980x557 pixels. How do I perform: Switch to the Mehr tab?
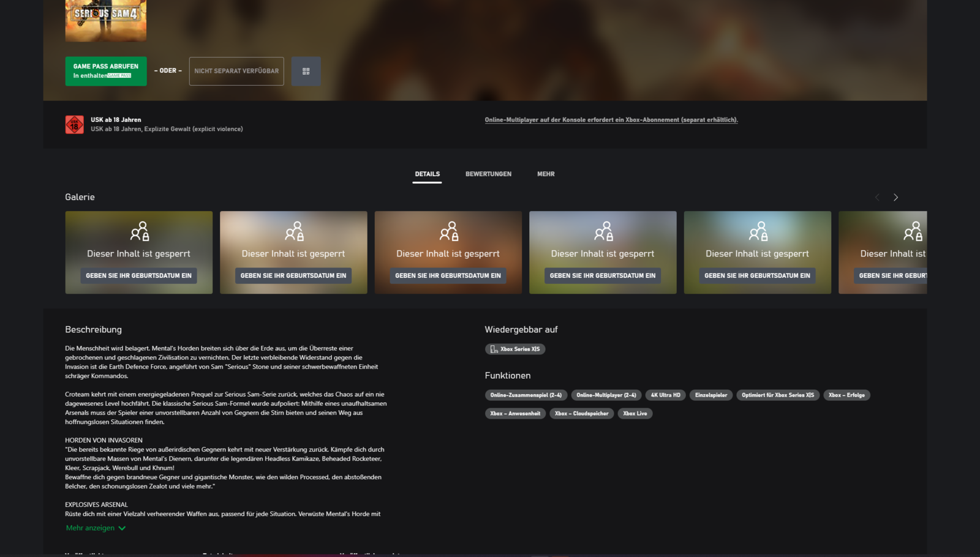pyautogui.click(x=546, y=174)
